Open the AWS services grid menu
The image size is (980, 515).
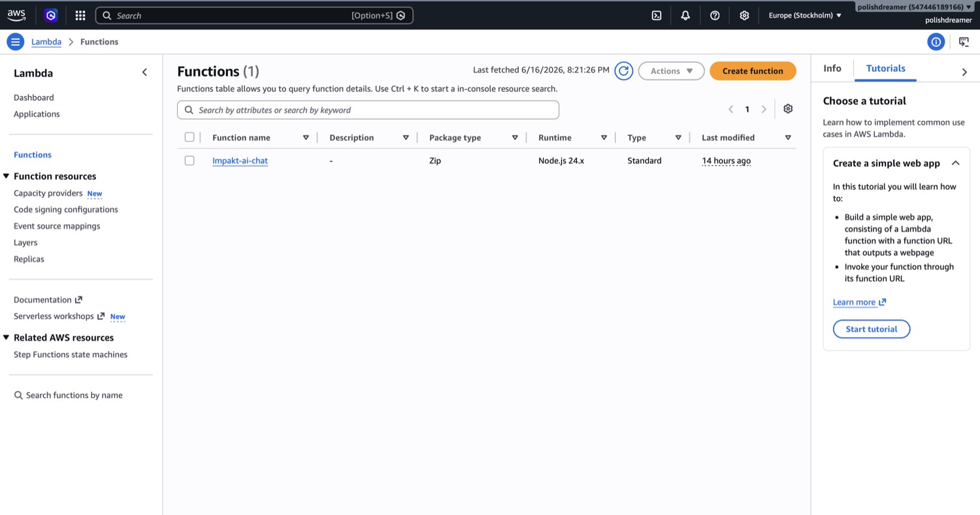click(80, 16)
